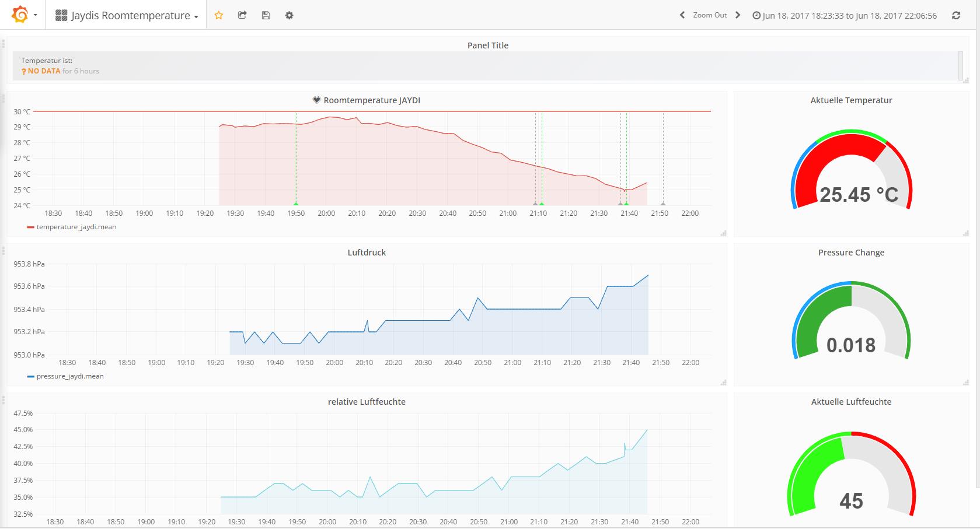Screen dimensions: 980x529
Task: Open the Grafana logo menu
Action: click(x=20, y=15)
